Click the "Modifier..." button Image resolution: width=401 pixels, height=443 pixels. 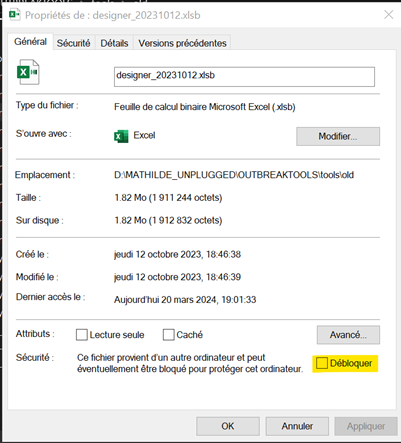pyautogui.click(x=338, y=136)
